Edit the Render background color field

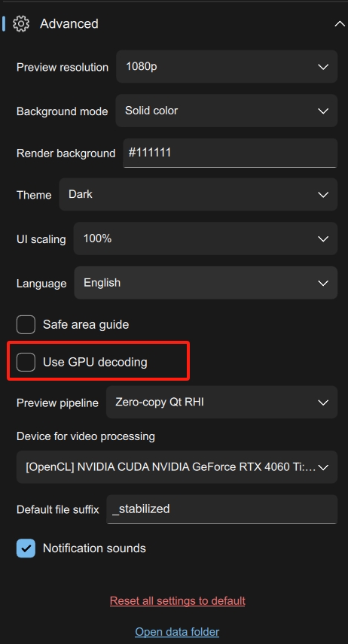(x=230, y=153)
